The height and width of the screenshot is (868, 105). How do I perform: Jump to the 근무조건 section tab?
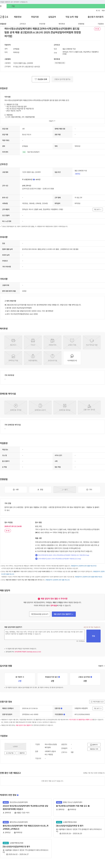[23, 24]
